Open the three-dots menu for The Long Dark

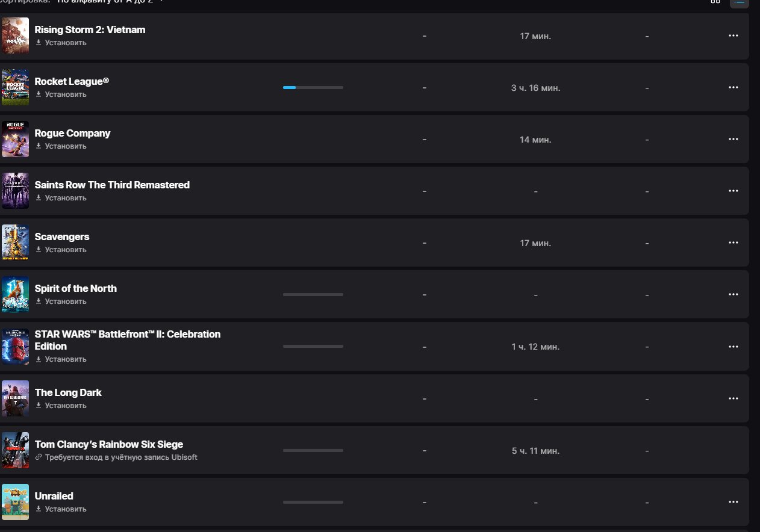point(733,398)
